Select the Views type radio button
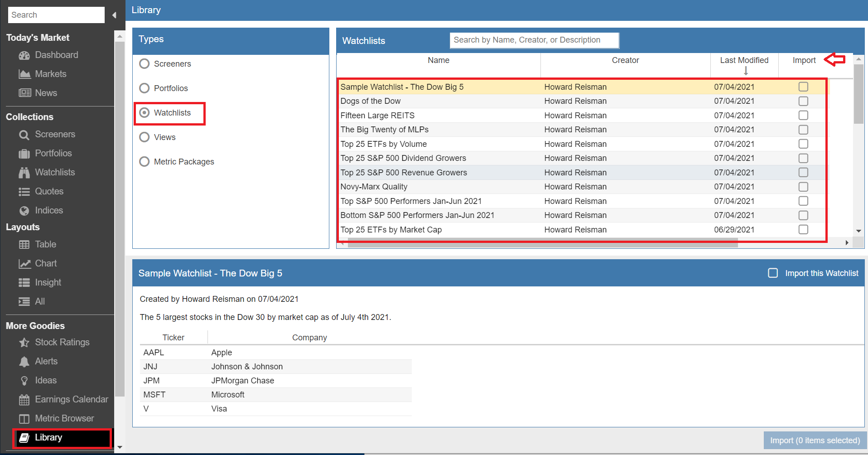The image size is (868, 455). coord(145,137)
